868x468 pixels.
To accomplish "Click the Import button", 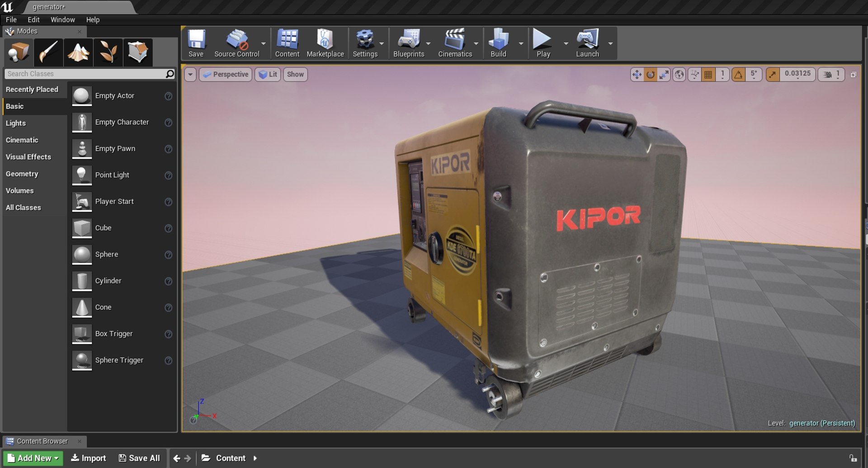I will [89, 458].
